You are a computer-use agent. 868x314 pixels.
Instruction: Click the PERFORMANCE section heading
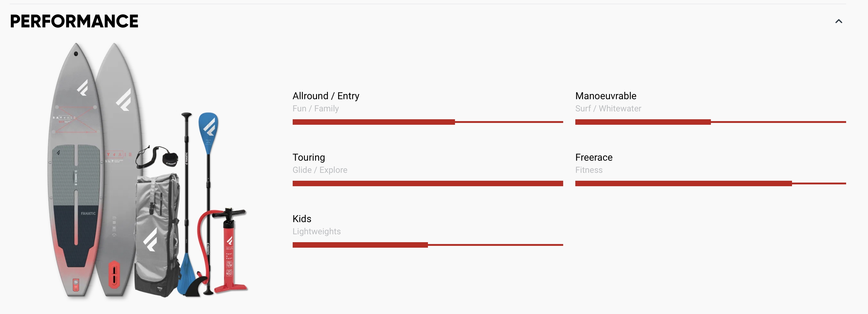[x=74, y=21]
